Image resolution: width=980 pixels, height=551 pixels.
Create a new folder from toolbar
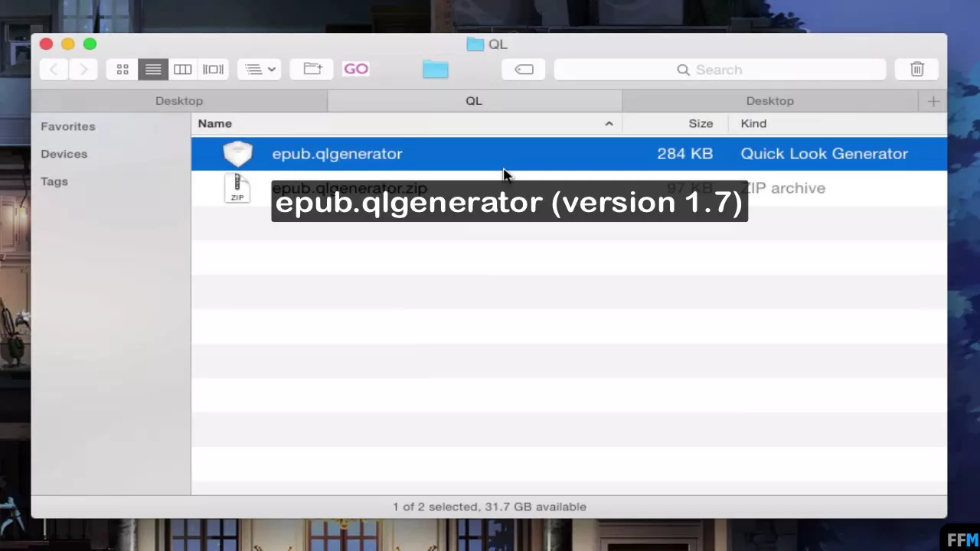tap(312, 70)
